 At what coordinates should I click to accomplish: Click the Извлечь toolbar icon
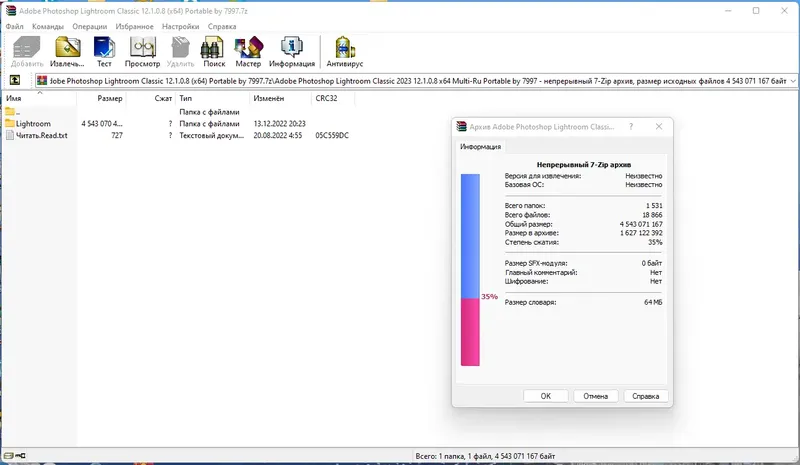(68, 47)
